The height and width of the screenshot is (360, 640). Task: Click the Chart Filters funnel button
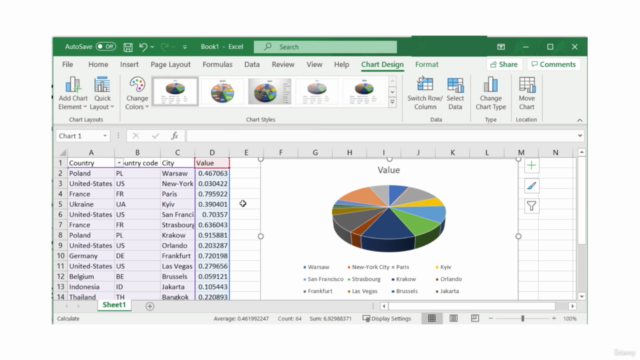(x=531, y=206)
